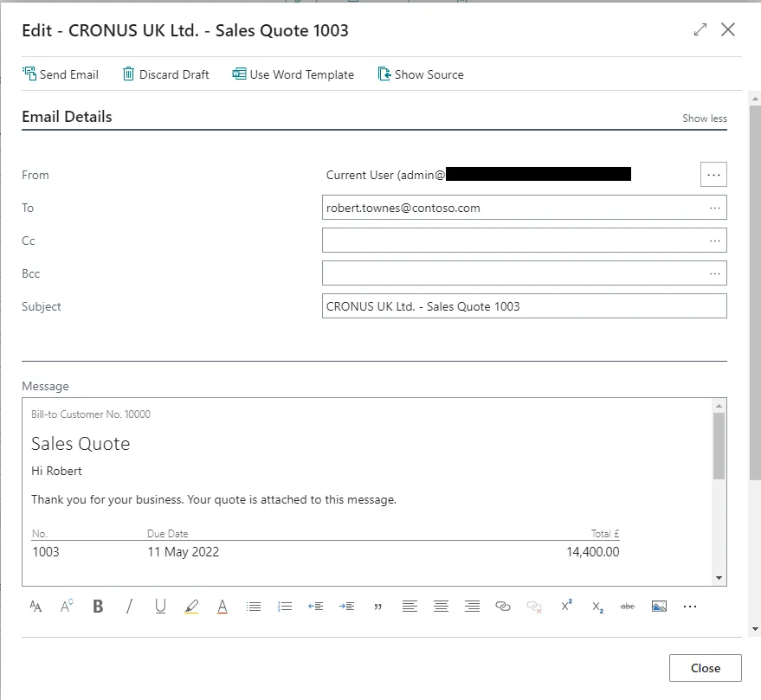Click the 11 May 2022 due date

click(x=184, y=552)
